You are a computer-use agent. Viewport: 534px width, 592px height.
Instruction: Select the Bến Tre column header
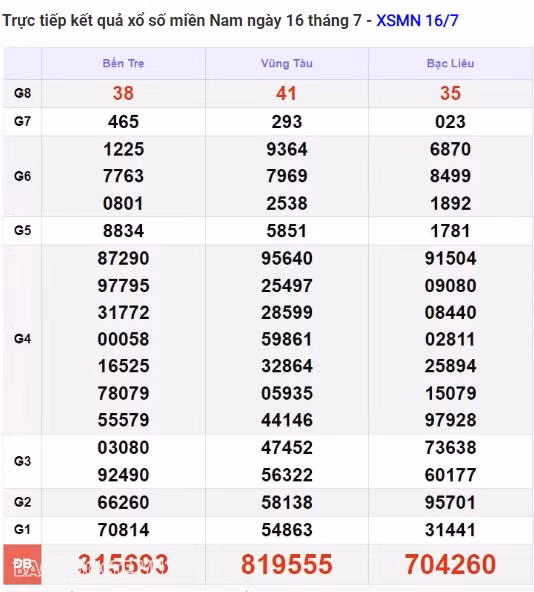[x=123, y=63]
